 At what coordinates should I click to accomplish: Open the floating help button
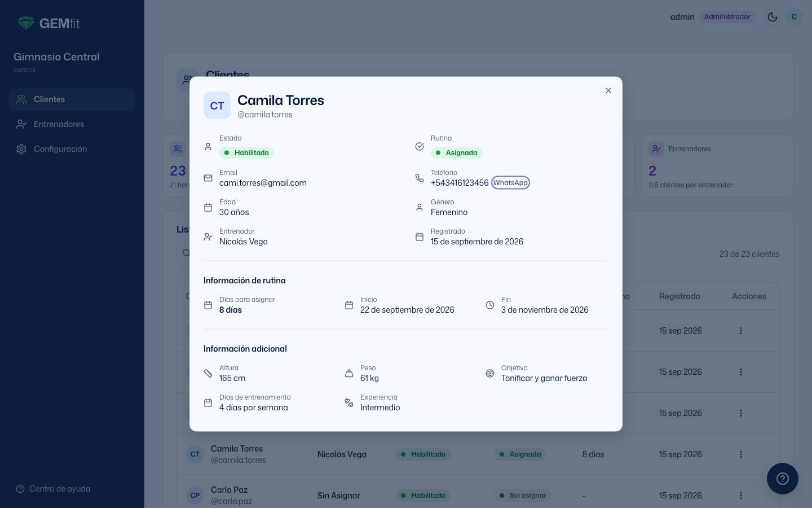click(x=783, y=479)
